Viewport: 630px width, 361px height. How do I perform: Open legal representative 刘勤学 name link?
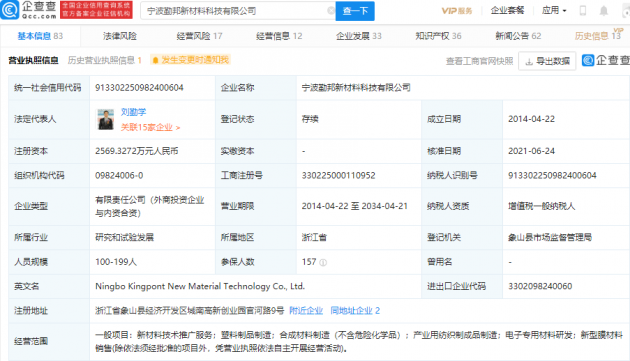[x=133, y=112]
